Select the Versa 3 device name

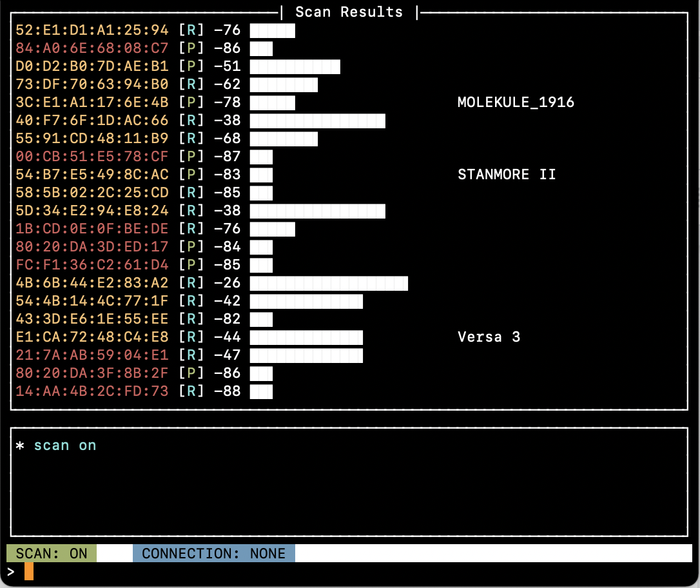(489, 337)
